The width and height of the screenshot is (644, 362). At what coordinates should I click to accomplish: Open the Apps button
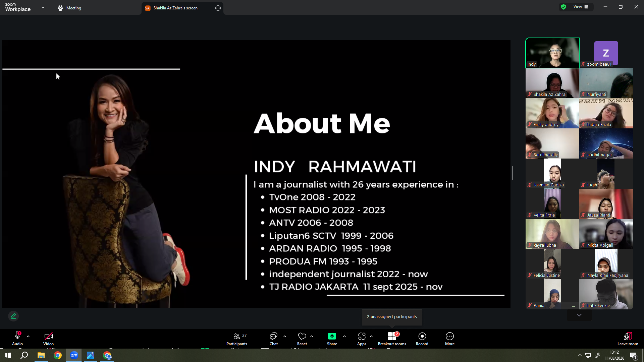click(362, 339)
